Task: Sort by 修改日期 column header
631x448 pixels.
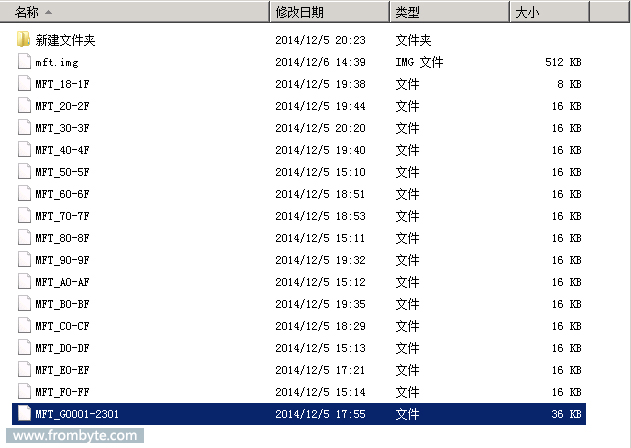Action: pyautogui.click(x=298, y=12)
